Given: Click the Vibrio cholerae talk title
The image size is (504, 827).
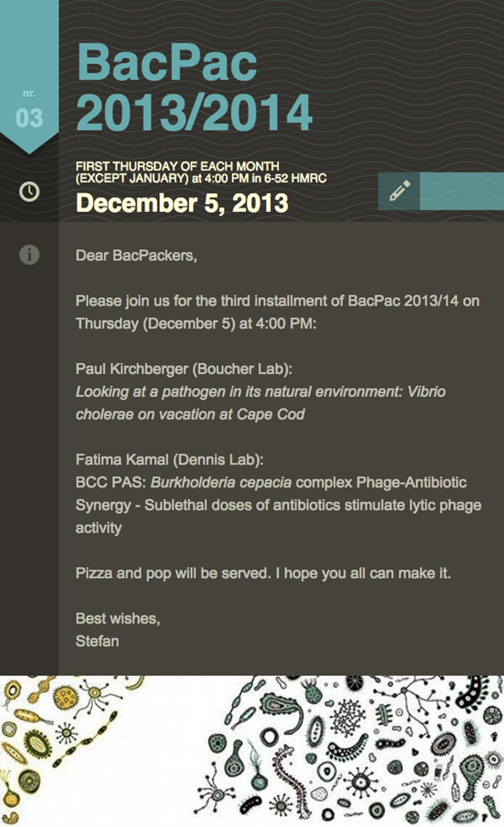Looking at the screenshot, I should tap(261, 403).
